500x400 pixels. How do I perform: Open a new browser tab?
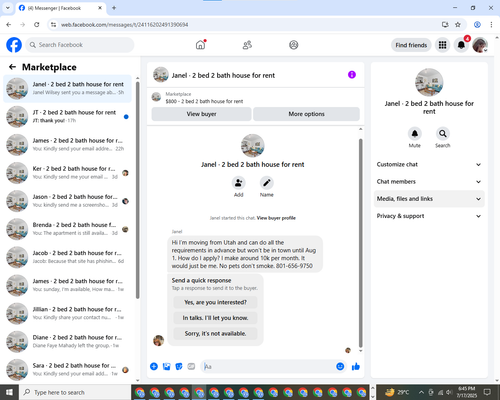click(114, 8)
